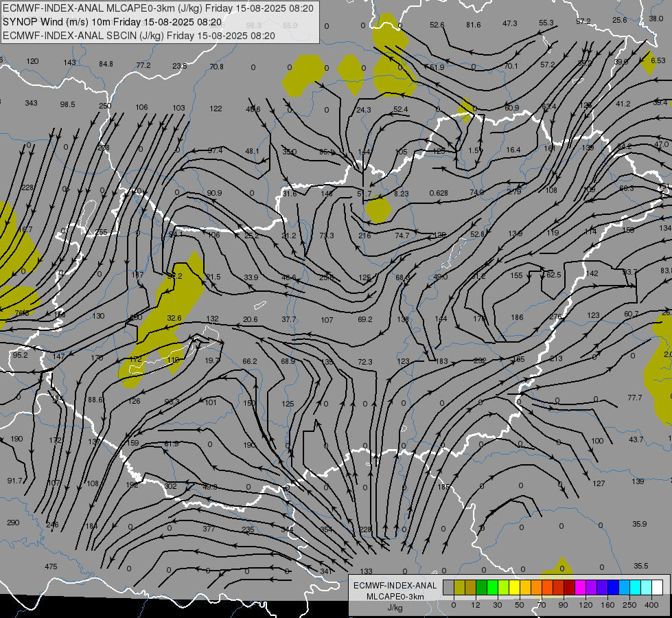672x618 pixels.
Task: Click the map value '302'
Action: 170,486
